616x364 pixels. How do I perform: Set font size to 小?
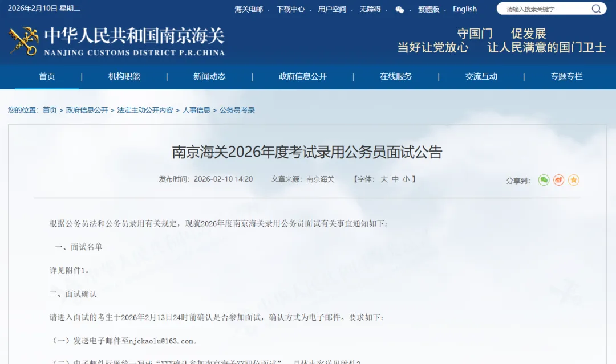[406, 179]
